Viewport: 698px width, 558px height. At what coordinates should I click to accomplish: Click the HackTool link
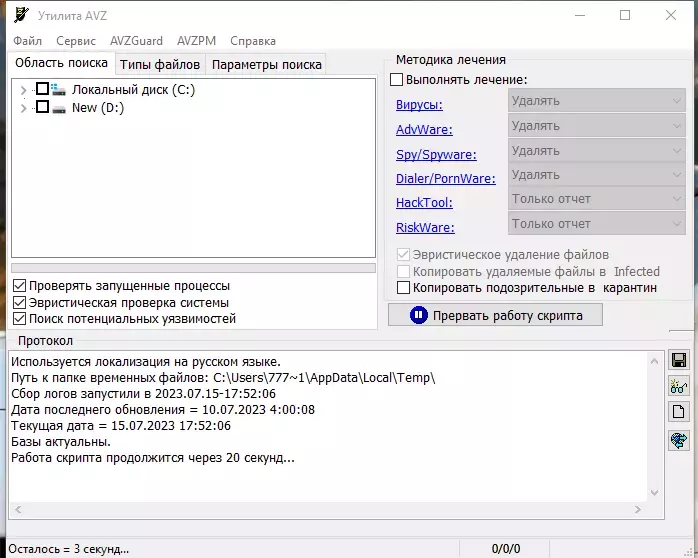[x=424, y=202]
